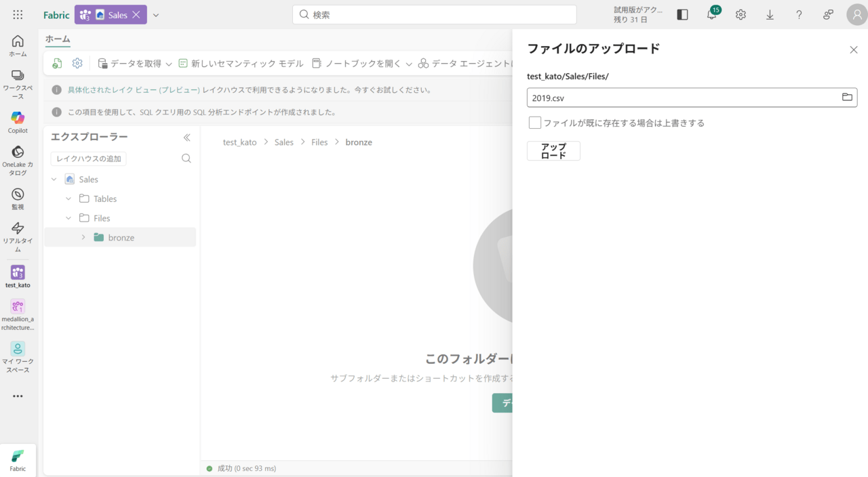Expand the bronze folder node
868x477 pixels.
click(83, 238)
